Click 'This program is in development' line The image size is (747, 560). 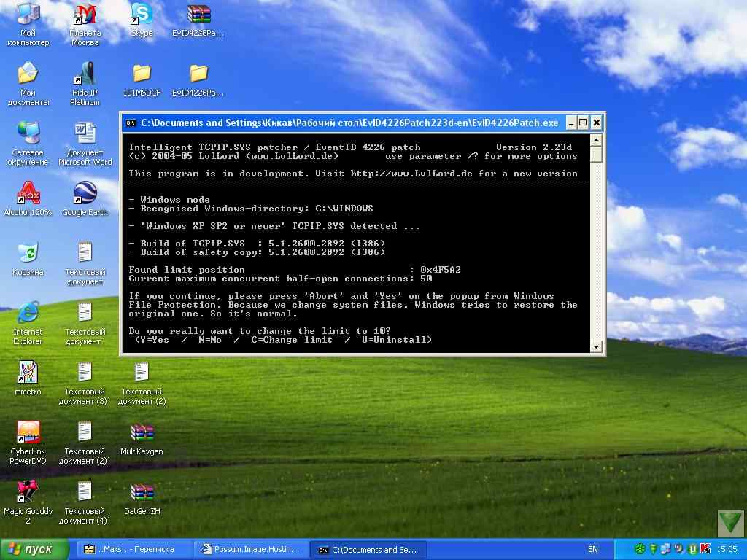click(x=353, y=174)
